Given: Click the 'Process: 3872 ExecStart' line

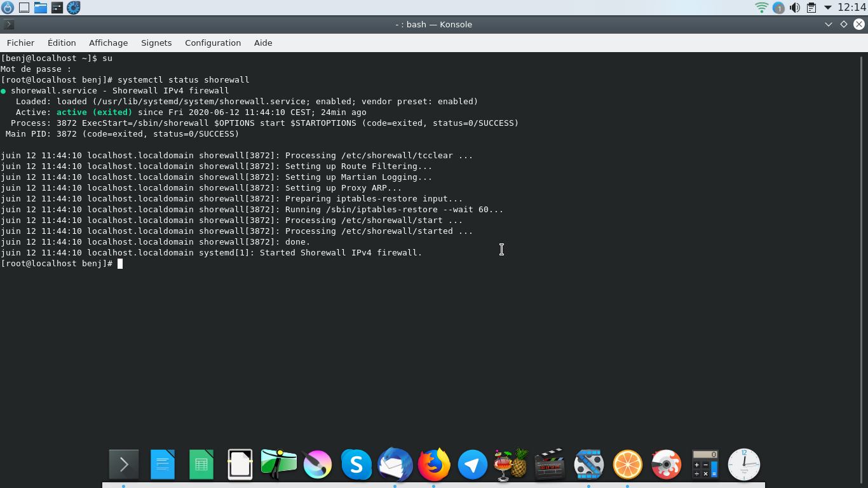Looking at the screenshot, I should pos(265,123).
